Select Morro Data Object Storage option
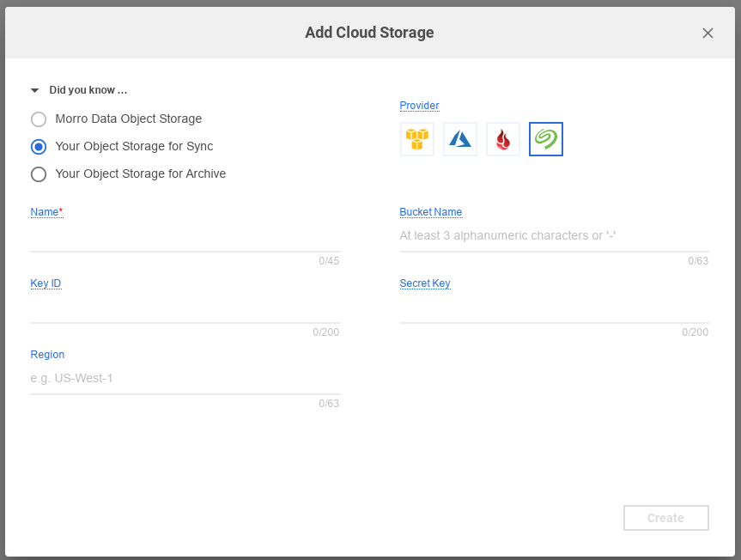 (39, 119)
